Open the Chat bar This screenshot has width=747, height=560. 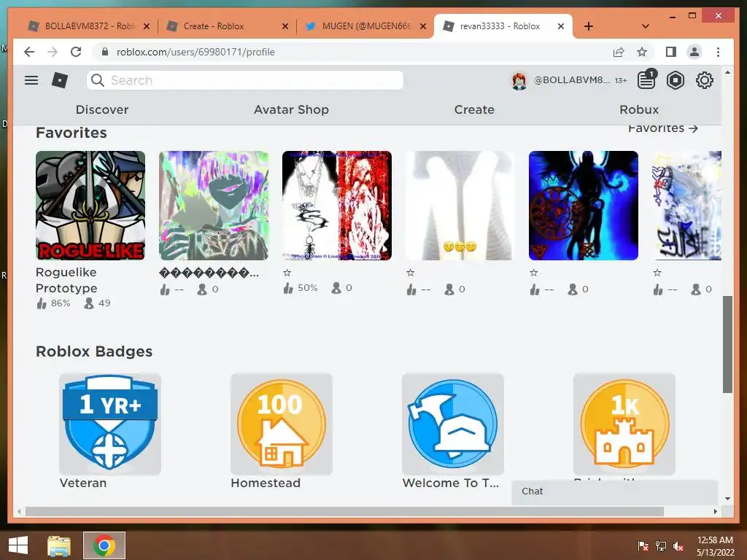(x=614, y=491)
